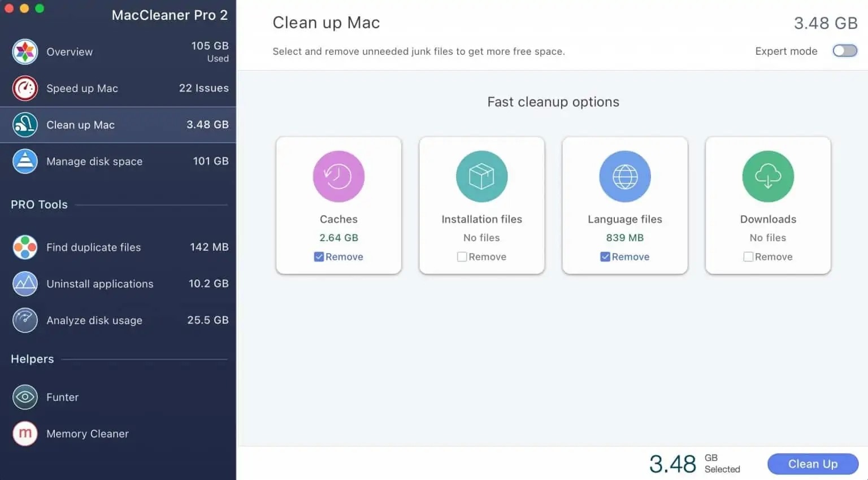Click the Language files globe icon

pyautogui.click(x=625, y=176)
